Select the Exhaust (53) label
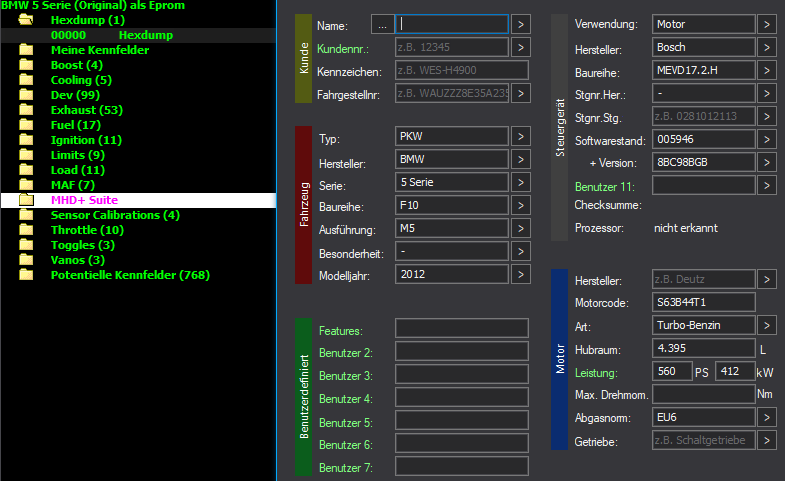 tap(87, 110)
